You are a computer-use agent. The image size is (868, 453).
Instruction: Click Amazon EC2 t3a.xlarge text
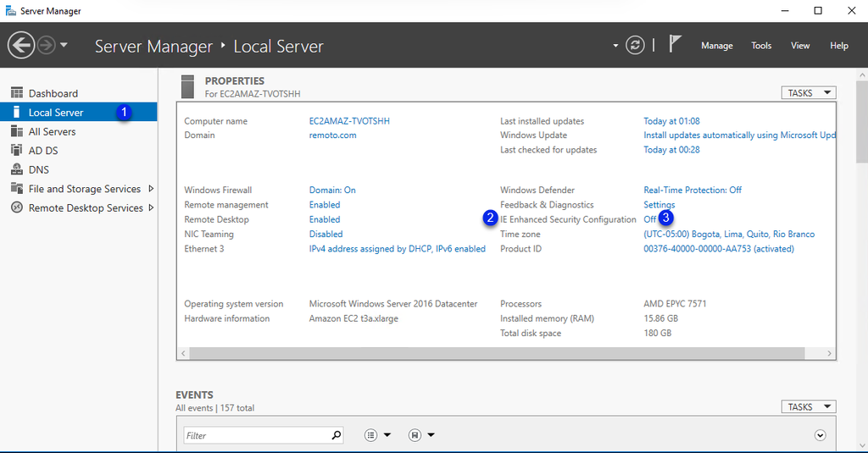pyautogui.click(x=353, y=318)
